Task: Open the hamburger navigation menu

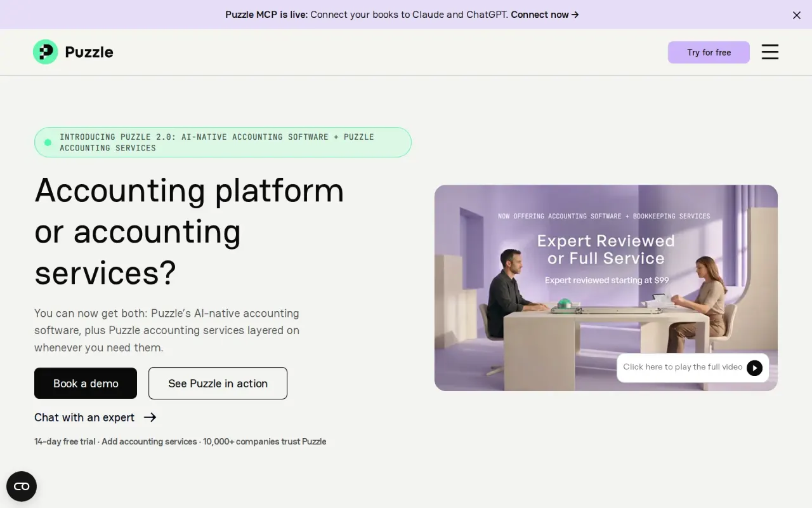Action: [x=769, y=52]
